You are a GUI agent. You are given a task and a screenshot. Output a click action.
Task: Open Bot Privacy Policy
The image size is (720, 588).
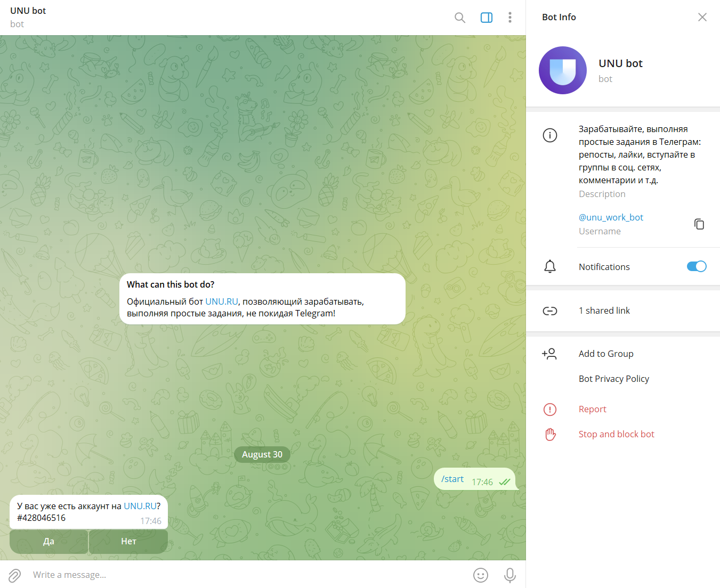click(x=614, y=379)
